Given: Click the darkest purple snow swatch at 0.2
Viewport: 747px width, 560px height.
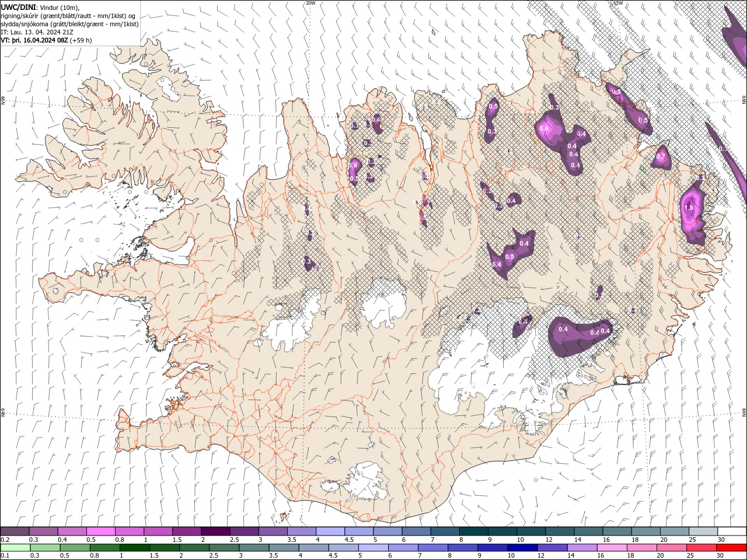Looking at the screenshot, I should pos(15,531).
